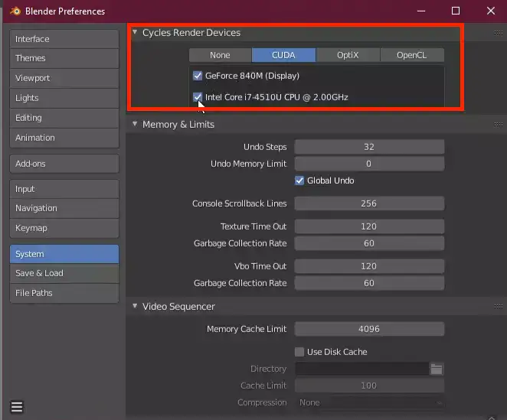Image resolution: width=507 pixels, height=420 pixels.
Task: Click the directory folder browse icon
Action: coord(437,369)
